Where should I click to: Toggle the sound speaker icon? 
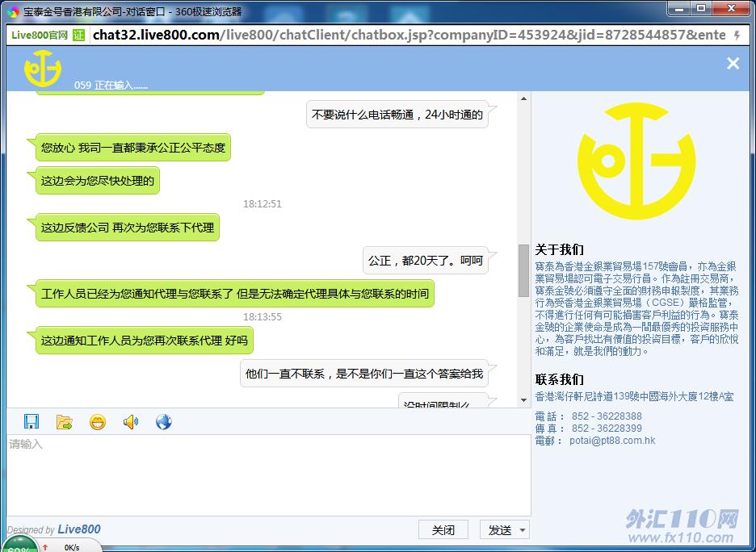(131, 422)
